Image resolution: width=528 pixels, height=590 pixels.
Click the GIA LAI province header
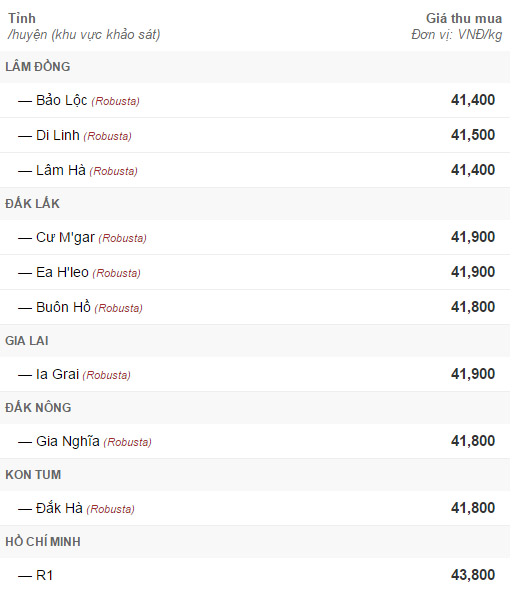pyautogui.click(x=255, y=341)
